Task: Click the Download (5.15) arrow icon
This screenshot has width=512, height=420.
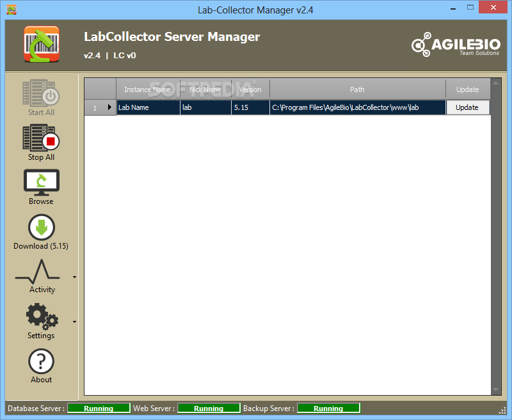Action: (x=42, y=228)
